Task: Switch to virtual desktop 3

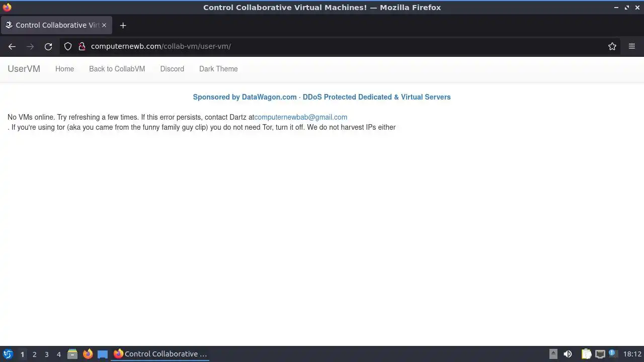Action: pos(46,354)
